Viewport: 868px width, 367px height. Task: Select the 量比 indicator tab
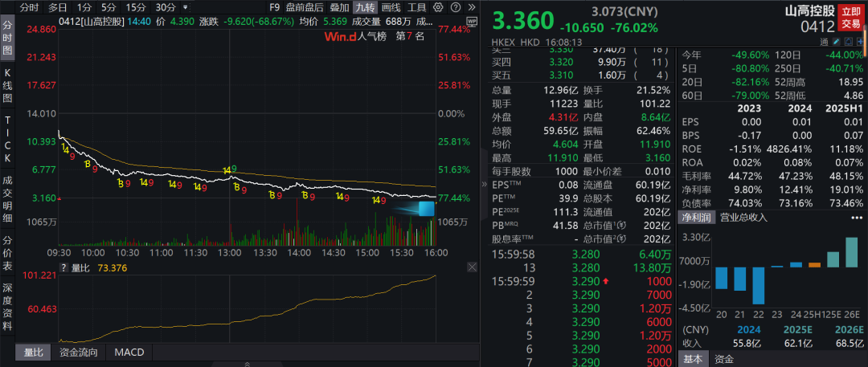tap(33, 352)
